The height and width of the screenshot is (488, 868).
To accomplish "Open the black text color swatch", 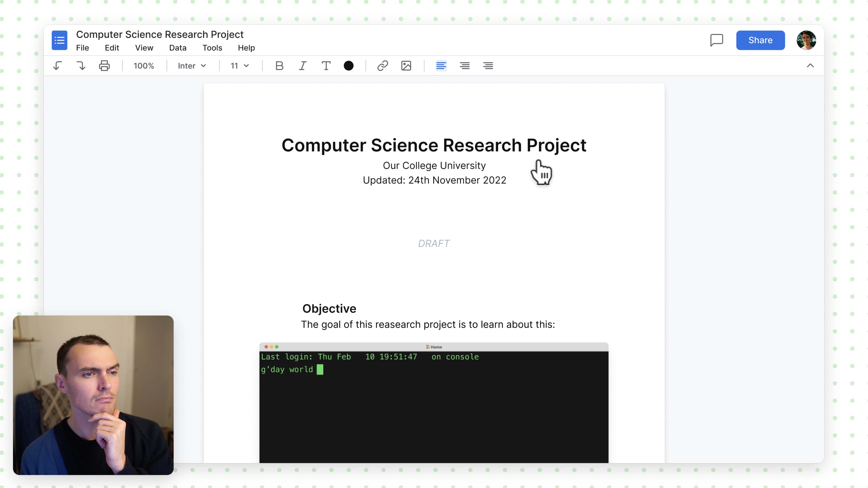I will coord(348,66).
